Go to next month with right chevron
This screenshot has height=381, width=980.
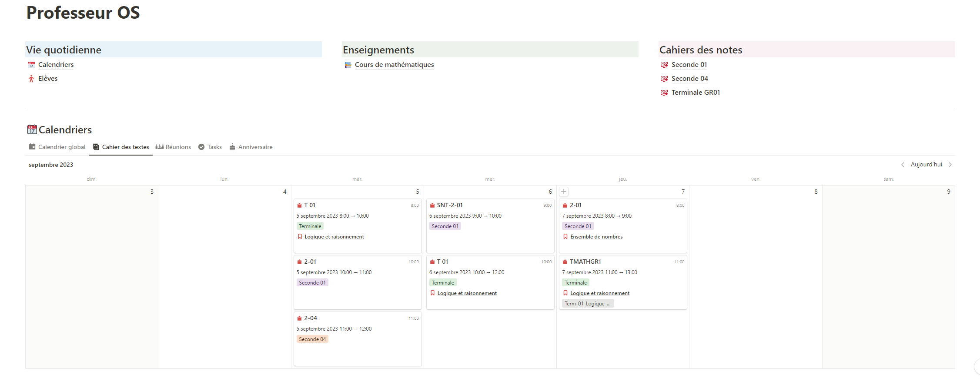coord(950,165)
